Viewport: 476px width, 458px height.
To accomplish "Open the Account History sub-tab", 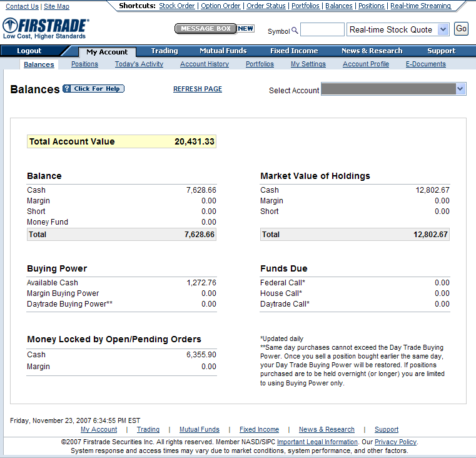I will click(x=205, y=64).
